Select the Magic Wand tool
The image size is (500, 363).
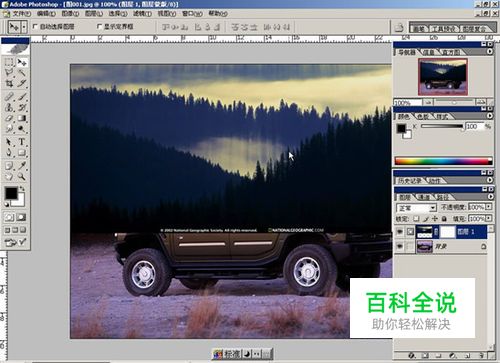click(x=22, y=73)
